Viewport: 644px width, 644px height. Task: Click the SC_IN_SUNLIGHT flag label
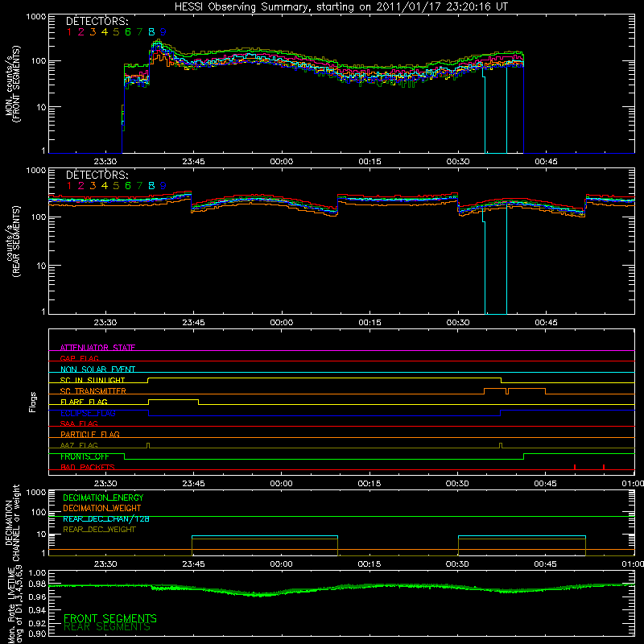(93, 380)
